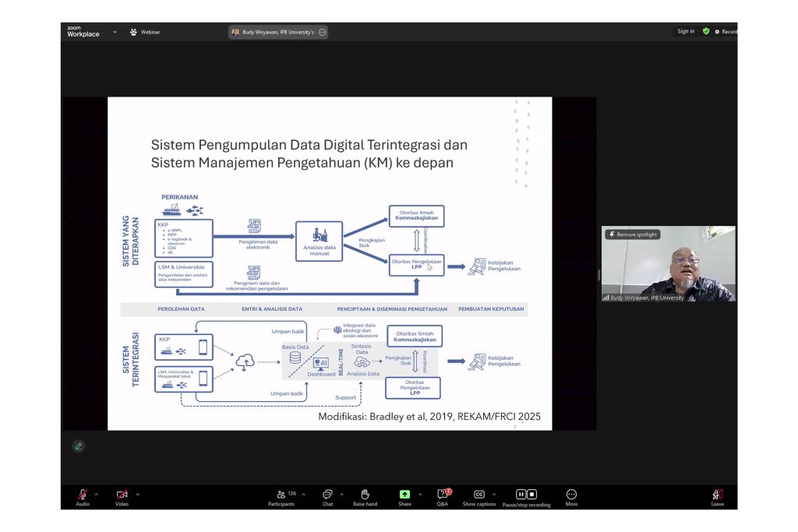
Task: Start the video camera
Action: [x=122, y=495]
